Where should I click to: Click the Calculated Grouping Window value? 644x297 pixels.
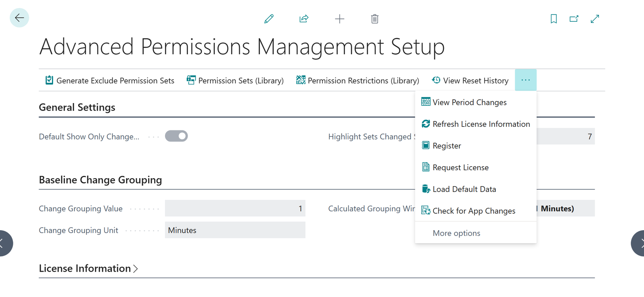click(x=566, y=208)
